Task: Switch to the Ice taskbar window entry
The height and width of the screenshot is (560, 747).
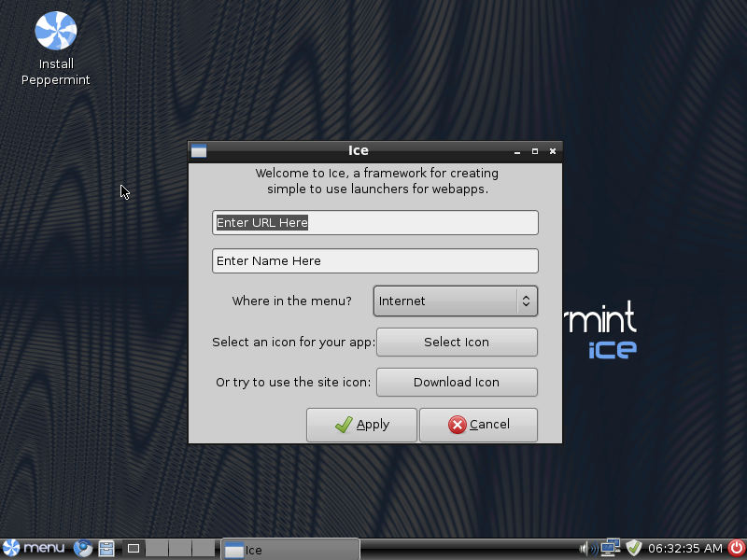Action: (289, 550)
